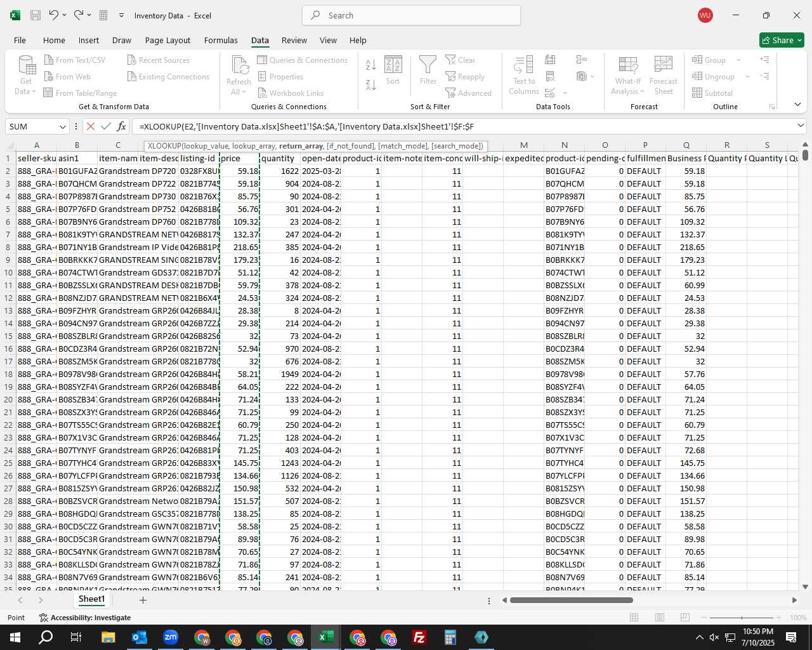Expand the formula bar
Screen dimensions: 812x650
(x=801, y=126)
